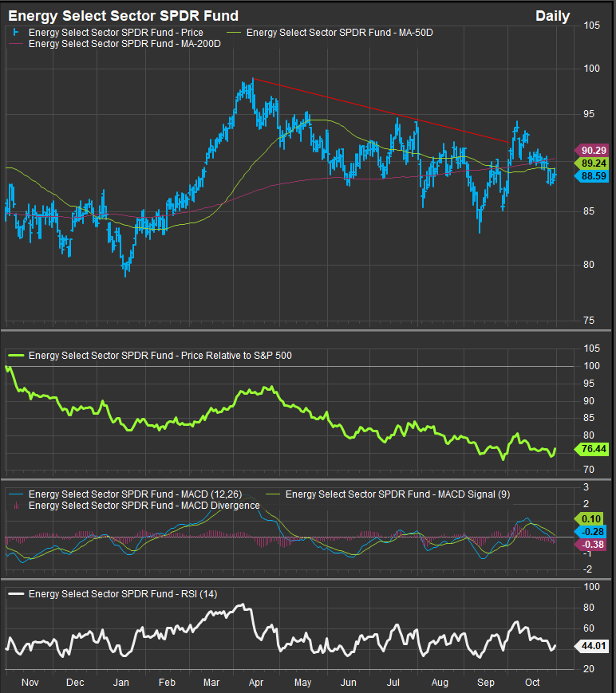The width and height of the screenshot is (616, 693).
Task: Click the Jun label on the time axis
Action: click(x=349, y=683)
